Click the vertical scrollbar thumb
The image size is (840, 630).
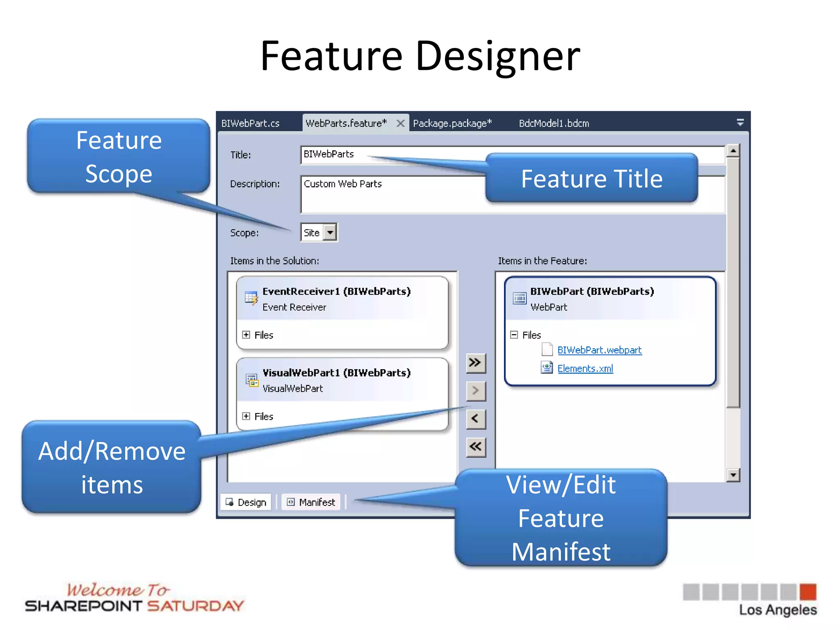pos(733,283)
